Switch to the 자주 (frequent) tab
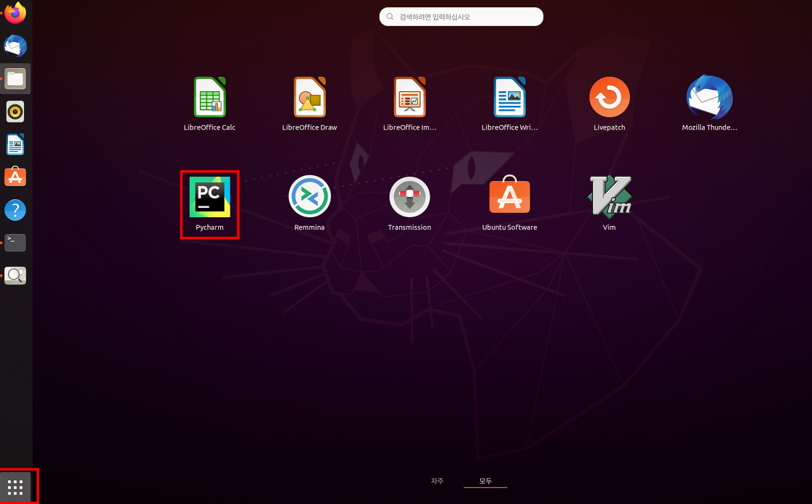Viewport: 812px width, 504px height. tap(437, 481)
